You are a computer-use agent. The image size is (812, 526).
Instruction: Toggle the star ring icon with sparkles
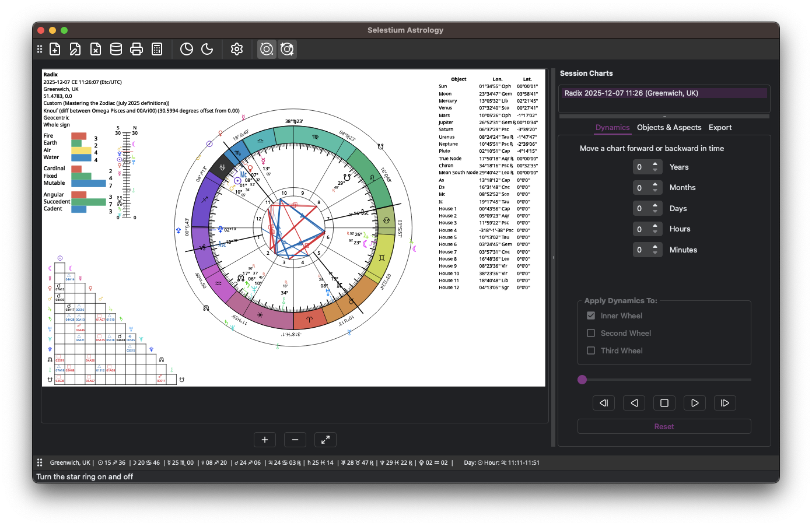287,50
